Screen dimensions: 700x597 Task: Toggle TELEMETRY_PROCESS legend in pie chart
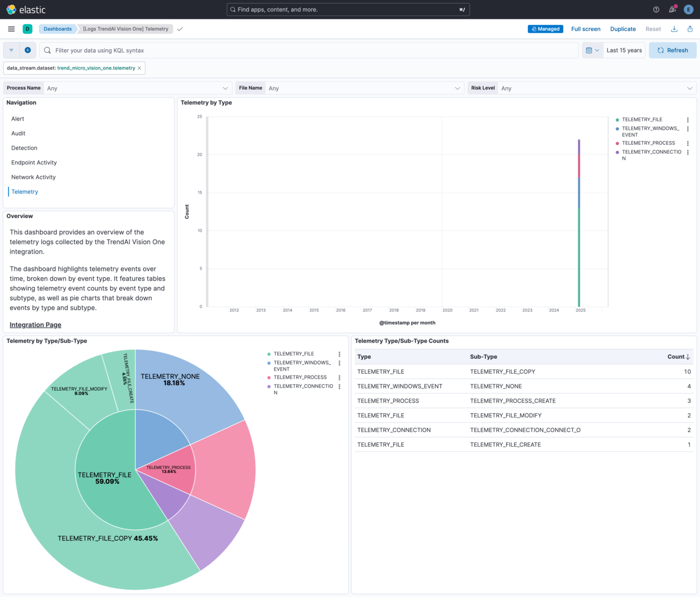click(300, 377)
